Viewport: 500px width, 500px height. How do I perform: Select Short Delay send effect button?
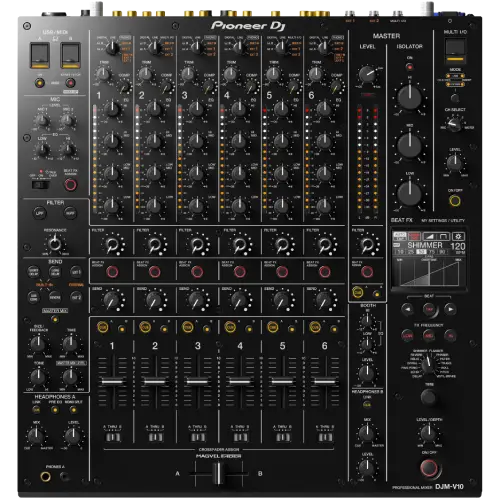coord(33,272)
